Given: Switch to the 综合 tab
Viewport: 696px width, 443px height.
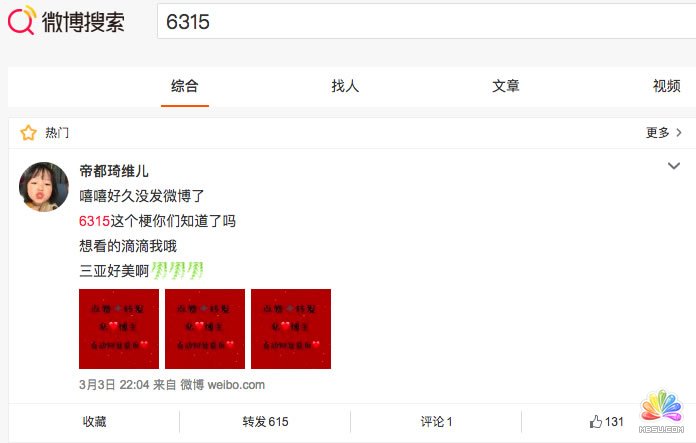Looking at the screenshot, I should [185, 86].
